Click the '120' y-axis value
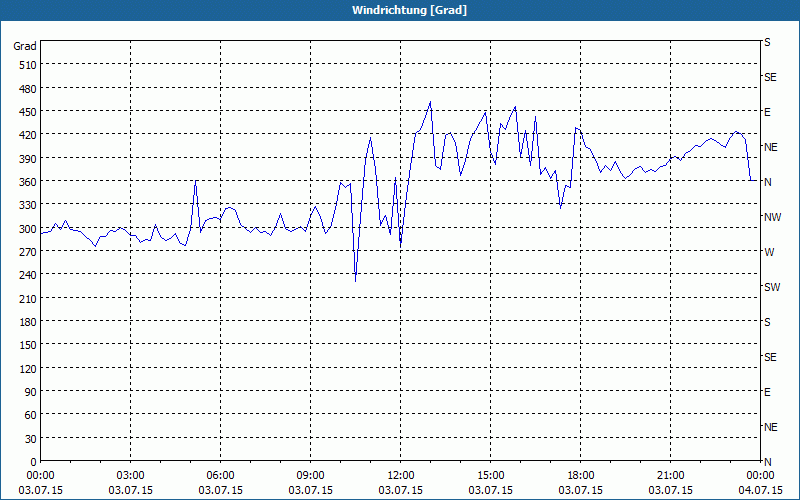Screen dimensions: 800x500 29,369
